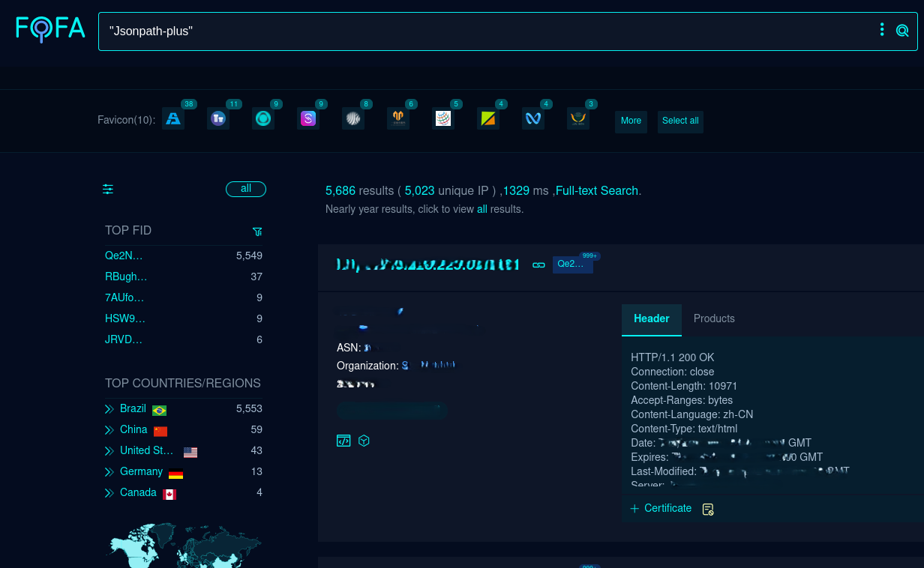Toggle the 'all' pill filter

pyautogui.click(x=246, y=189)
